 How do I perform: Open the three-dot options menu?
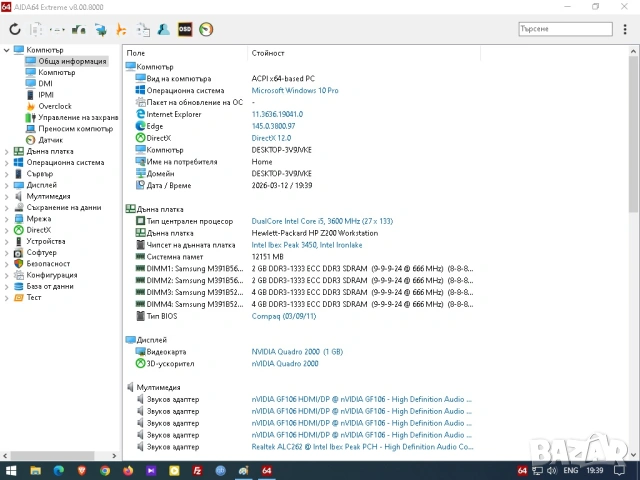click(625, 29)
